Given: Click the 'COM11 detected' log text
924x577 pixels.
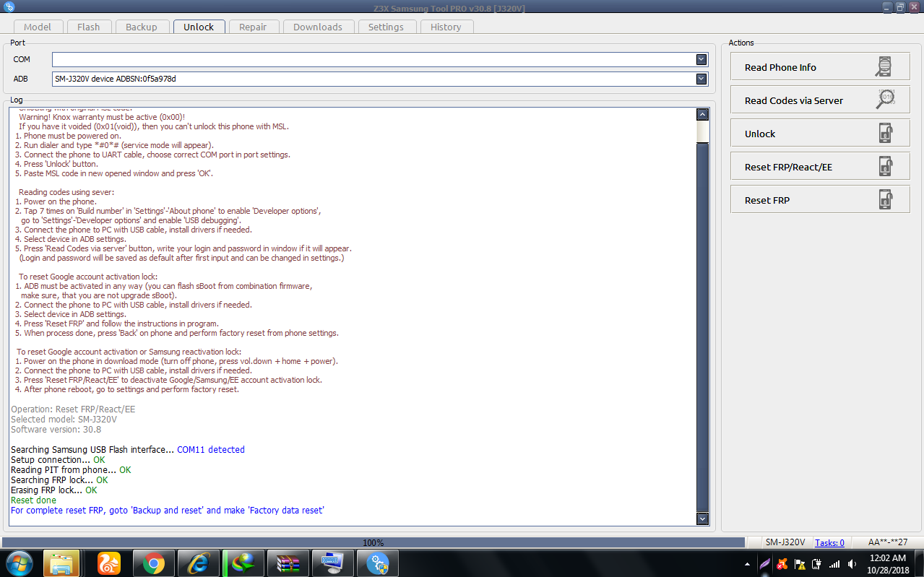Looking at the screenshot, I should [211, 449].
